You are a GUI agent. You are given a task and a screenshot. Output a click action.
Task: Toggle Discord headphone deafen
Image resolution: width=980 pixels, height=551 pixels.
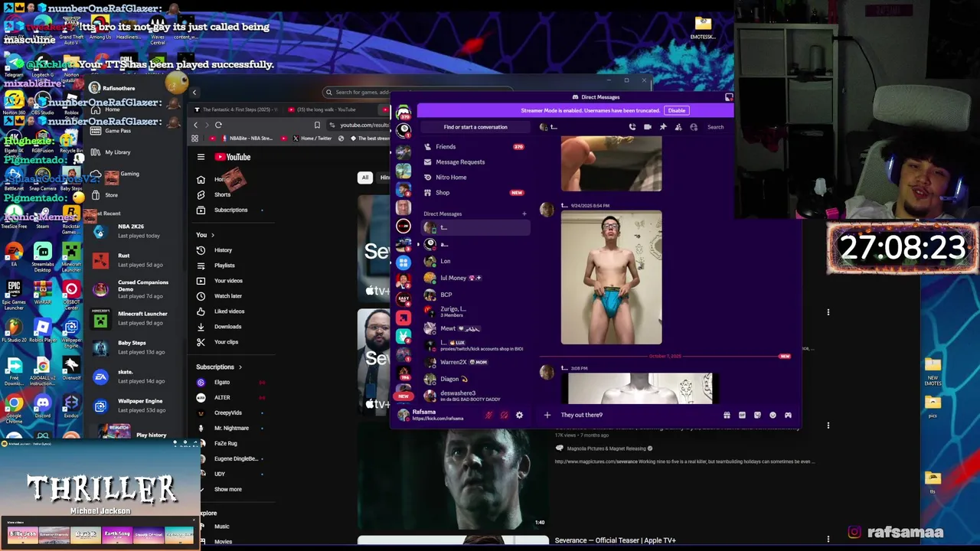(504, 415)
